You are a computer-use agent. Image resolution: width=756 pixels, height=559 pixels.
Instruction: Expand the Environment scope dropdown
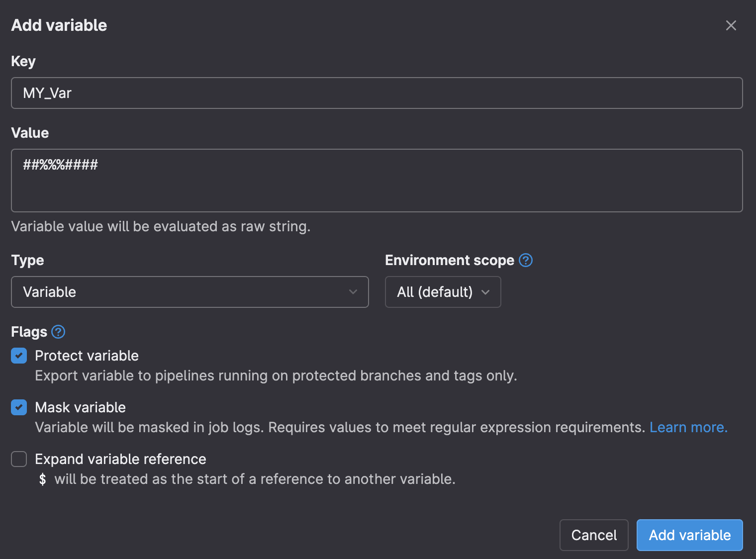(x=442, y=292)
